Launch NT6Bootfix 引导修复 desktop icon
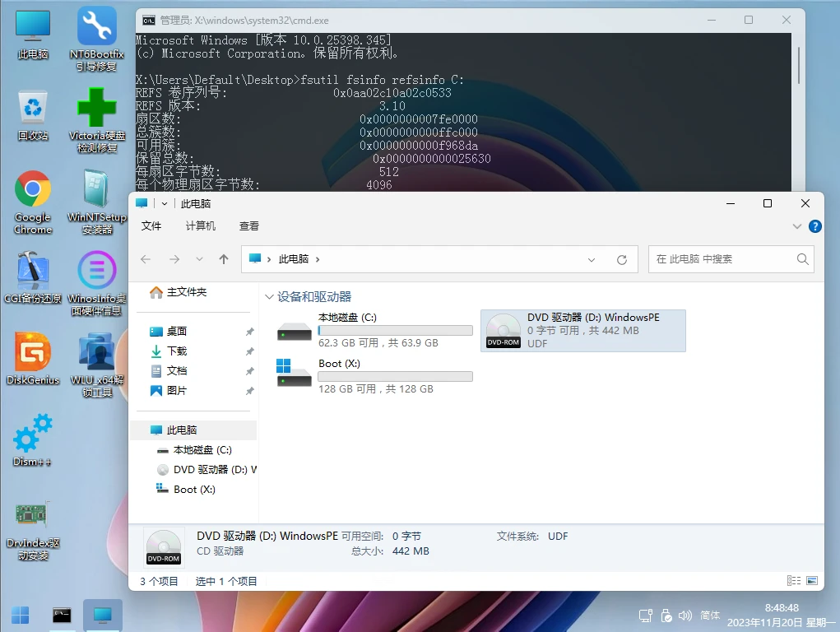This screenshot has width=840, height=632. [x=96, y=39]
